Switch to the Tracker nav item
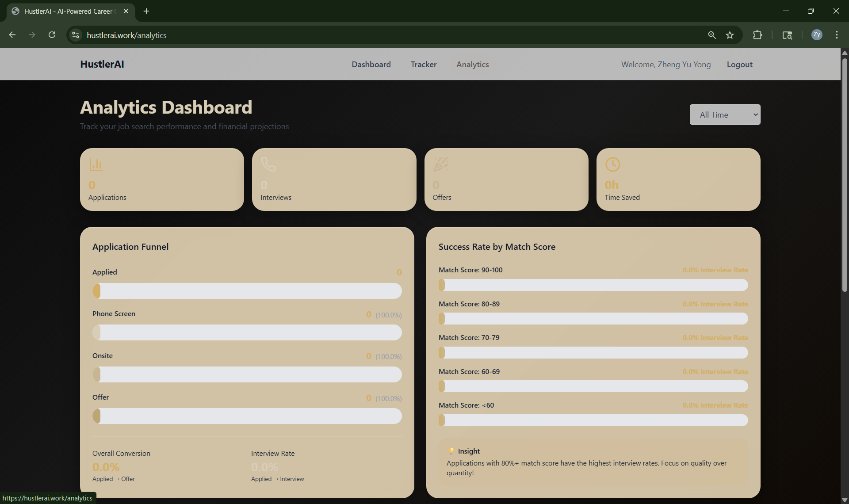 point(423,65)
